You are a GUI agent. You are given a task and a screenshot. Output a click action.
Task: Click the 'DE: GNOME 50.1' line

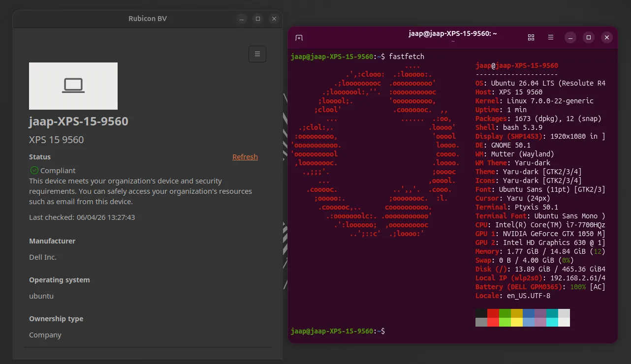point(503,145)
